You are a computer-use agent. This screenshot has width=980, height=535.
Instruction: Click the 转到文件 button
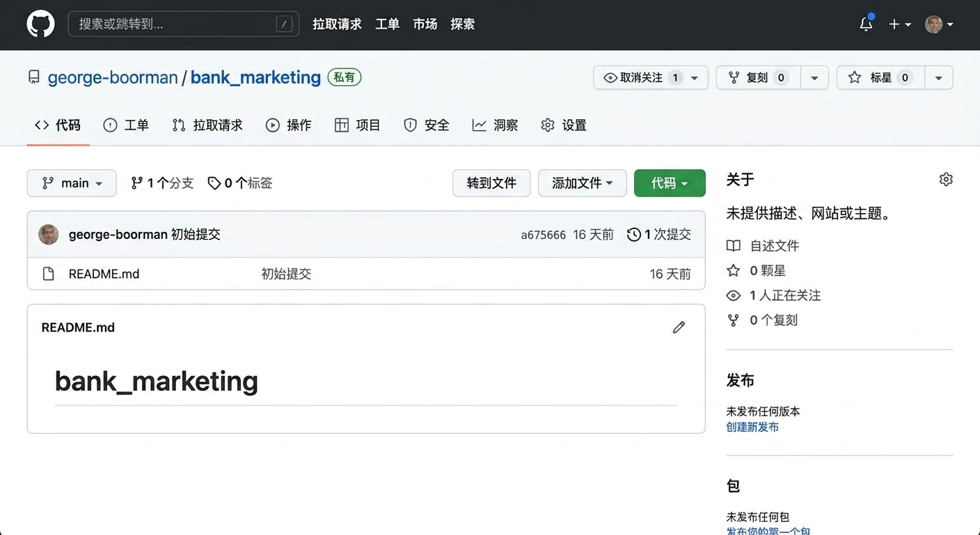tap(491, 183)
